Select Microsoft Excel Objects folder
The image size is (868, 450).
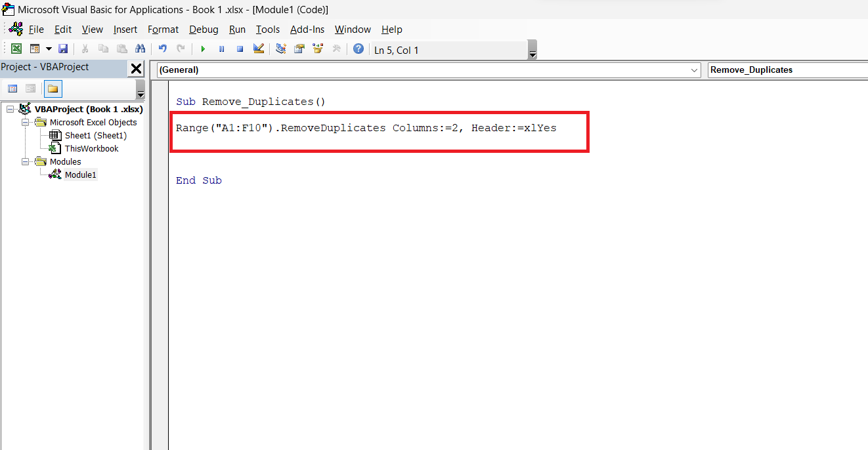(x=93, y=122)
